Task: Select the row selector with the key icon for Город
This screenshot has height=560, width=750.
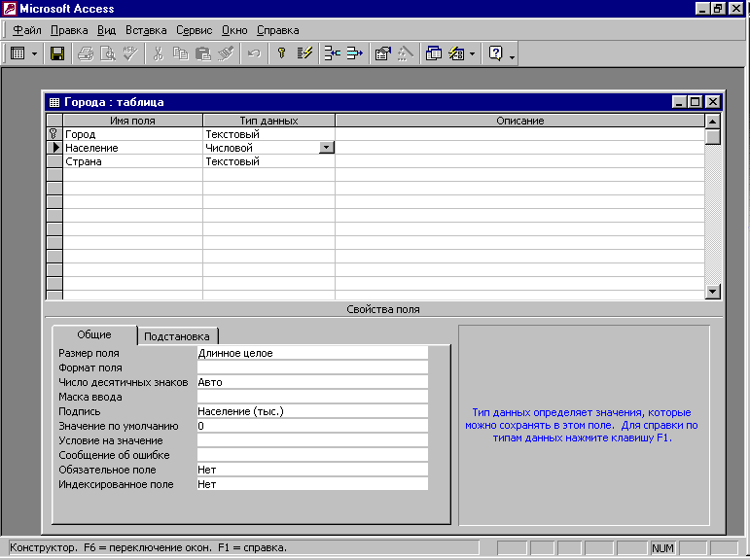Action: [x=54, y=134]
